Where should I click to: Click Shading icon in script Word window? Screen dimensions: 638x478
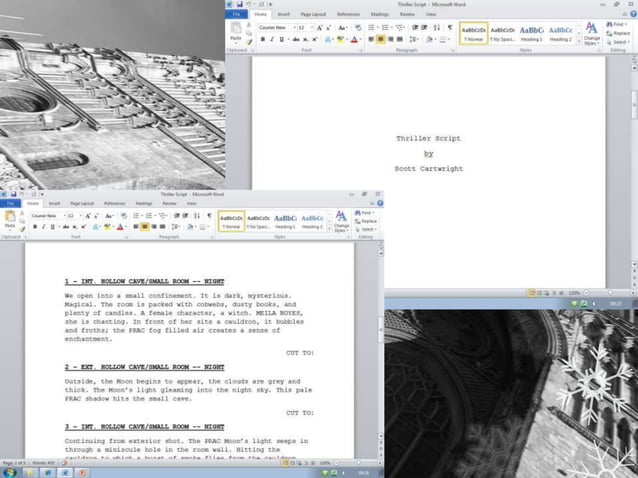click(190, 227)
